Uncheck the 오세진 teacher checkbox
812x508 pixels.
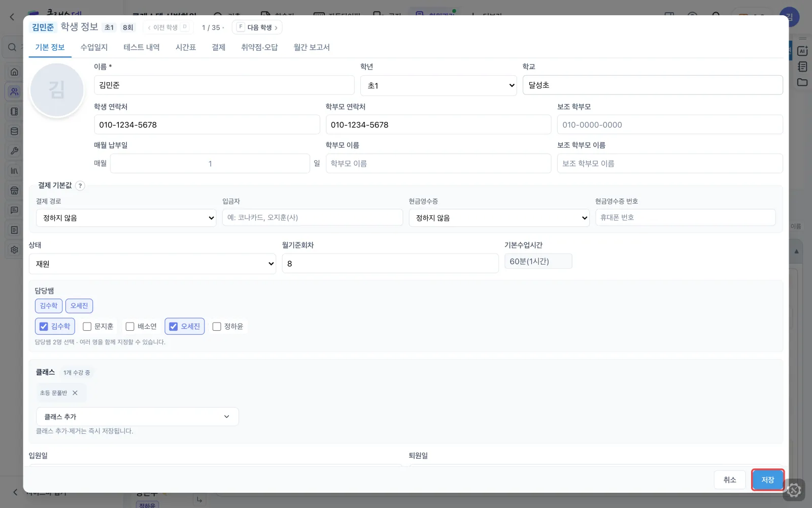[x=174, y=326]
